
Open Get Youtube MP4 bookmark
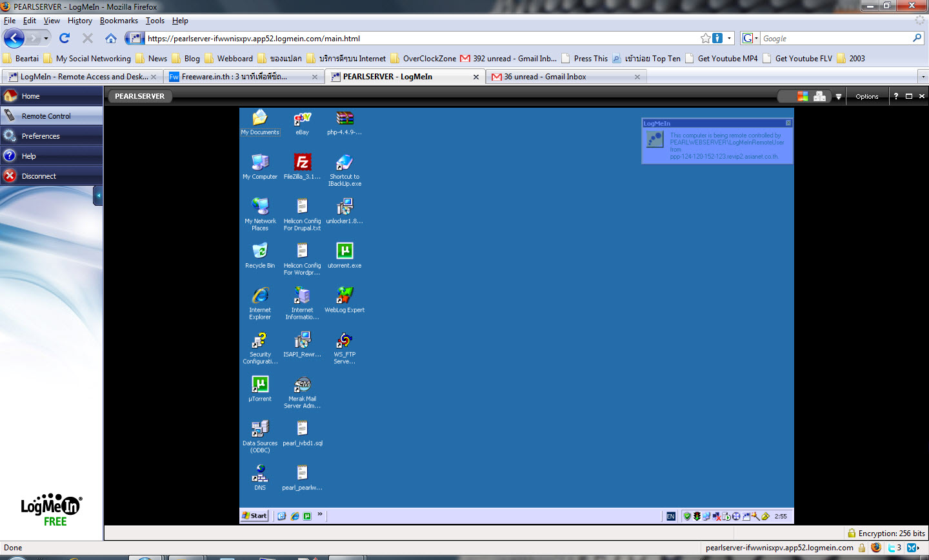[721, 58]
